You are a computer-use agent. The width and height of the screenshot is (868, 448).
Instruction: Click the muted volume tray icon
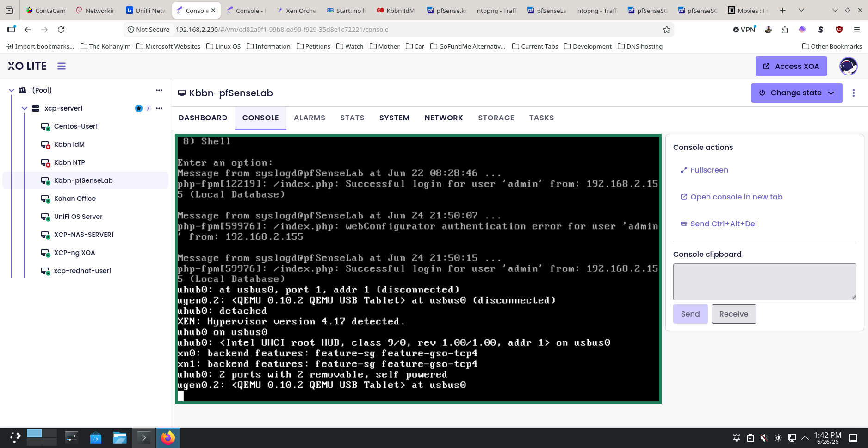coord(764,437)
